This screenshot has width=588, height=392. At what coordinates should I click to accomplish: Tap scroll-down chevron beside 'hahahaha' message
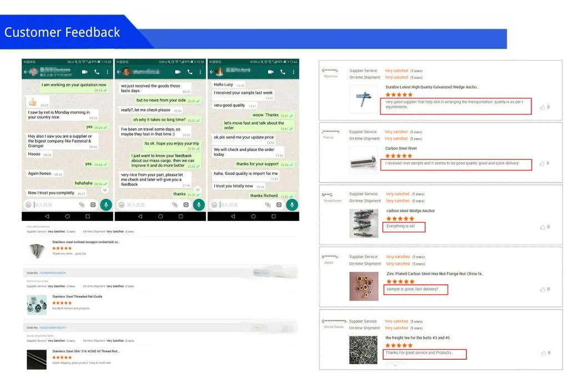(x=105, y=190)
